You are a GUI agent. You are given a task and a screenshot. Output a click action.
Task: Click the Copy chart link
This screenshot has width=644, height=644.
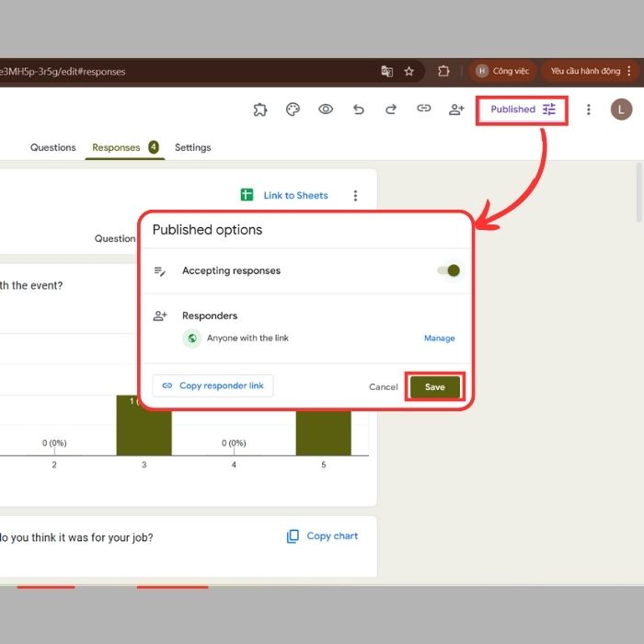(x=332, y=536)
